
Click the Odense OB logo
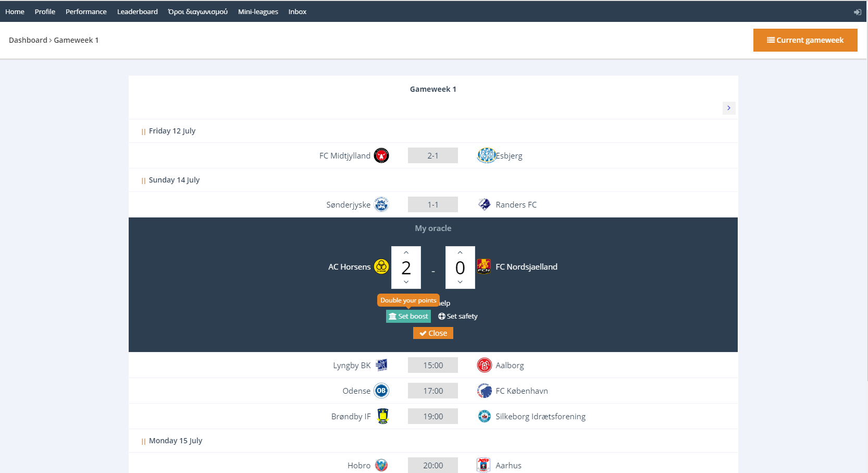[381, 391]
